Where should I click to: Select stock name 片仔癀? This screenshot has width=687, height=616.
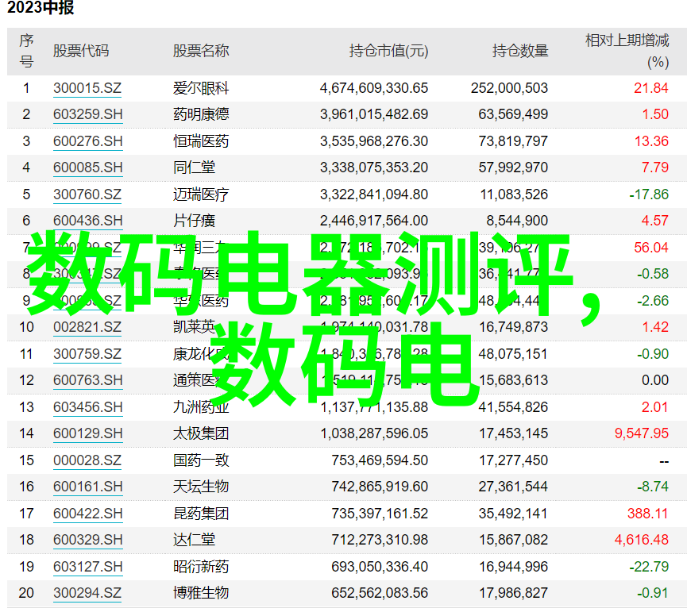click(x=194, y=221)
